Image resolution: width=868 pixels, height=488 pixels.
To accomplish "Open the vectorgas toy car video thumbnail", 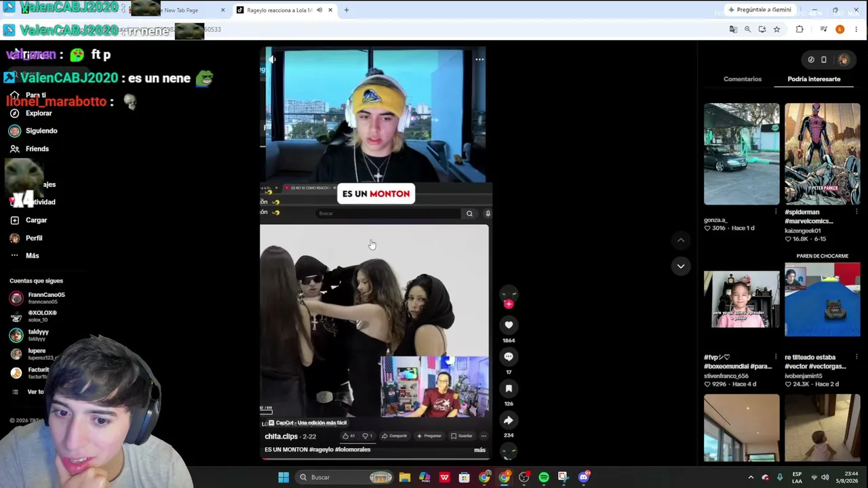I will click(x=823, y=298).
